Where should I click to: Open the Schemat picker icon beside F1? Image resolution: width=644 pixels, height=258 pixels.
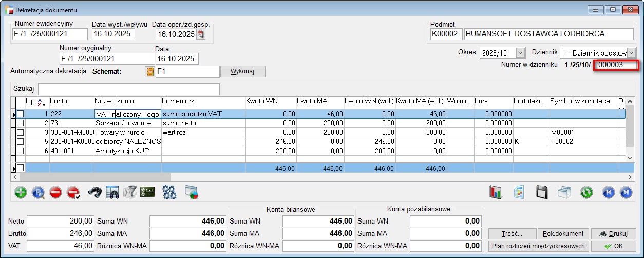[150, 71]
